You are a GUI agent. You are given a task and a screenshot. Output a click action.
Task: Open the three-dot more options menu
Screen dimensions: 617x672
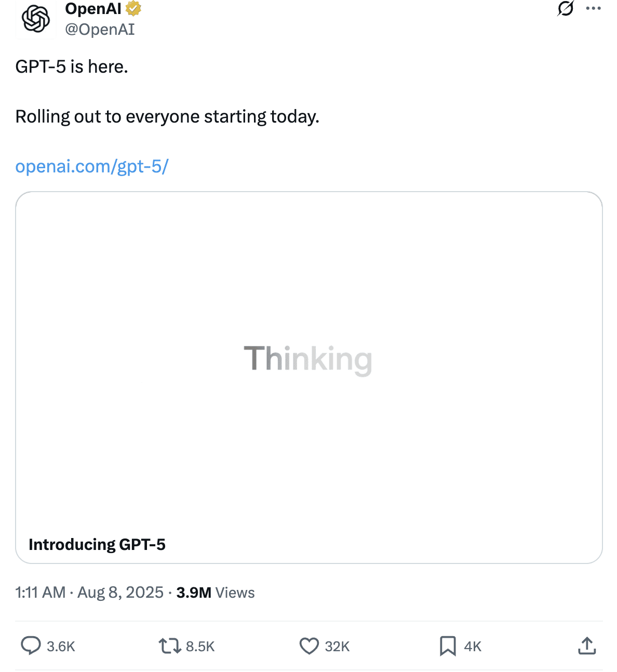[593, 9]
